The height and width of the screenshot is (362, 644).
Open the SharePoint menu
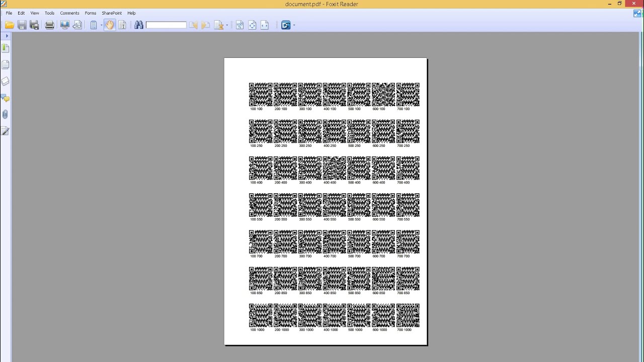click(112, 13)
